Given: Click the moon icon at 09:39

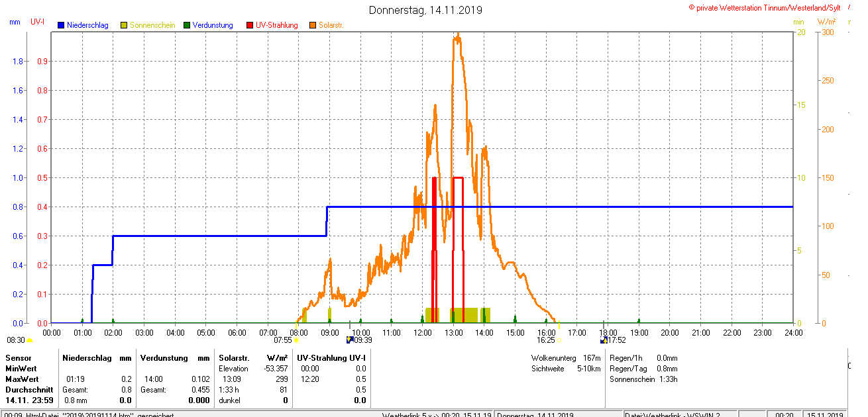Looking at the screenshot, I should pyautogui.click(x=350, y=340).
